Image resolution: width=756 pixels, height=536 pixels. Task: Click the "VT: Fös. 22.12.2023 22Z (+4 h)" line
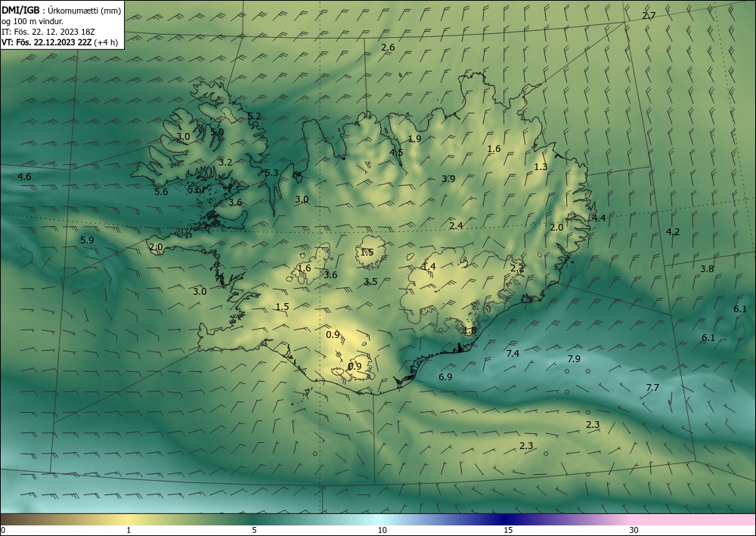coord(60,42)
